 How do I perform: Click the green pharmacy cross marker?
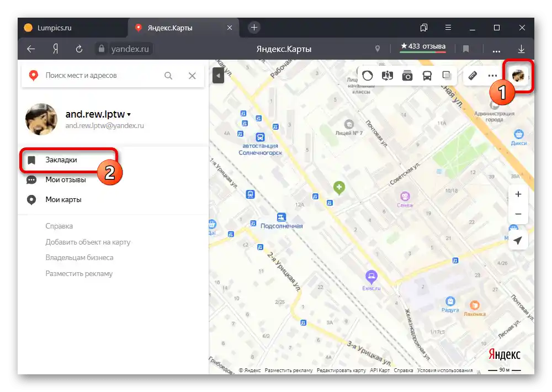(x=339, y=187)
